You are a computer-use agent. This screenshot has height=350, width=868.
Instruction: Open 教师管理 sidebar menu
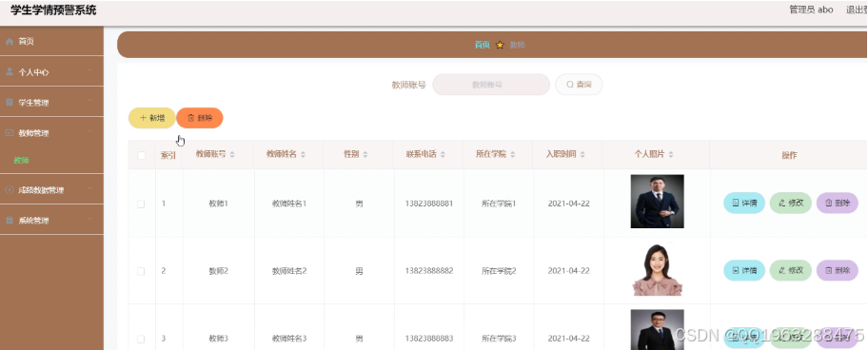coord(51,133)
